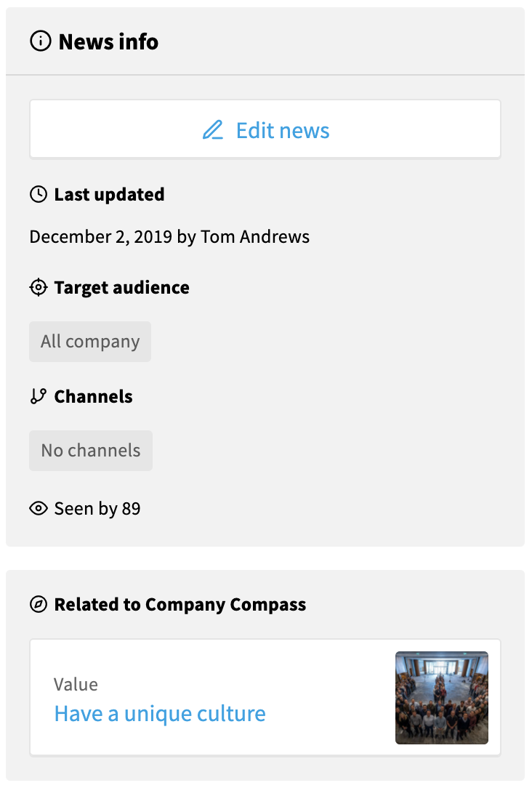Image resolution: width=532 pixels, height=788 pixels.
Task: Click the pencil icon in Edit news
Action: 213,131
